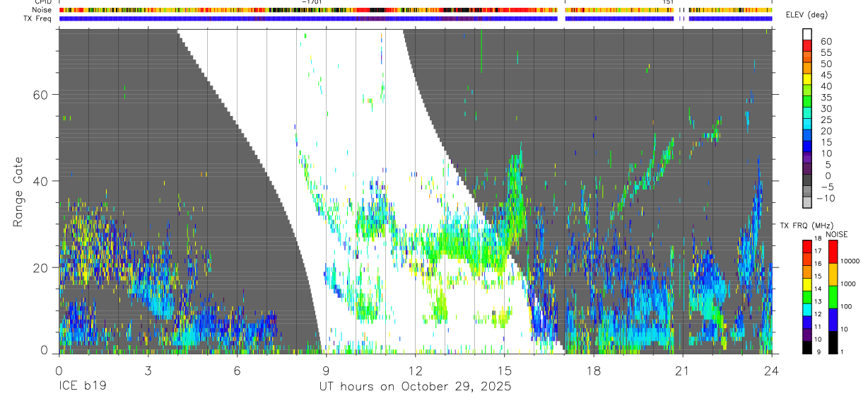Select the purple 5–10 degree ELEV swatch
This screenshot has width=868, height=401.
(x=808, y=158)
